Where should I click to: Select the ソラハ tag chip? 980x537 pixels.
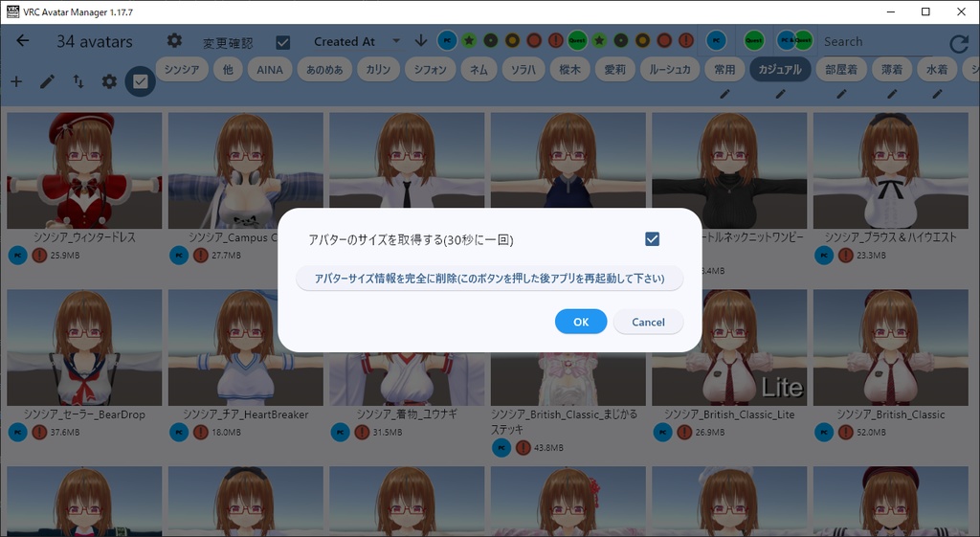(x=523, y=69)
